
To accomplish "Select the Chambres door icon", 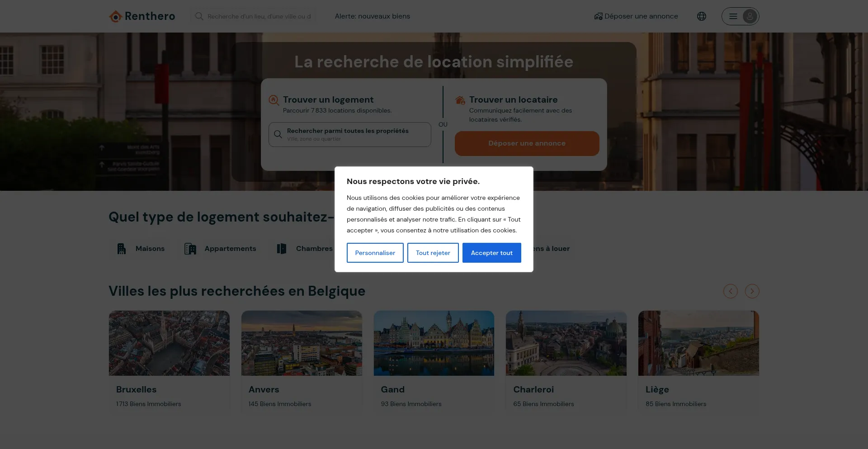I will click(282, 249).
